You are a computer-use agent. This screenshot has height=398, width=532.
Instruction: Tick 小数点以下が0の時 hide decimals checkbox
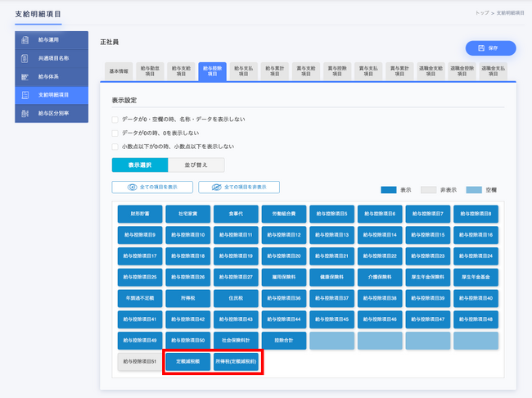click(x=115, y=147)
